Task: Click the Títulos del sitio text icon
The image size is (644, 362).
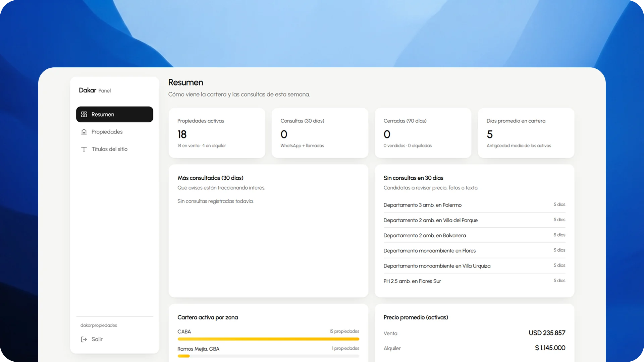Action: 84,149
